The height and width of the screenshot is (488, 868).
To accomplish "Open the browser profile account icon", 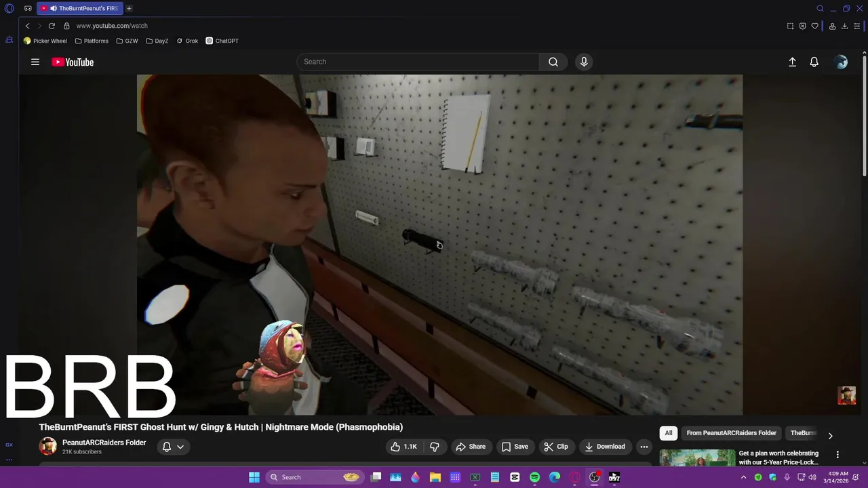I will tap(832, 26).
